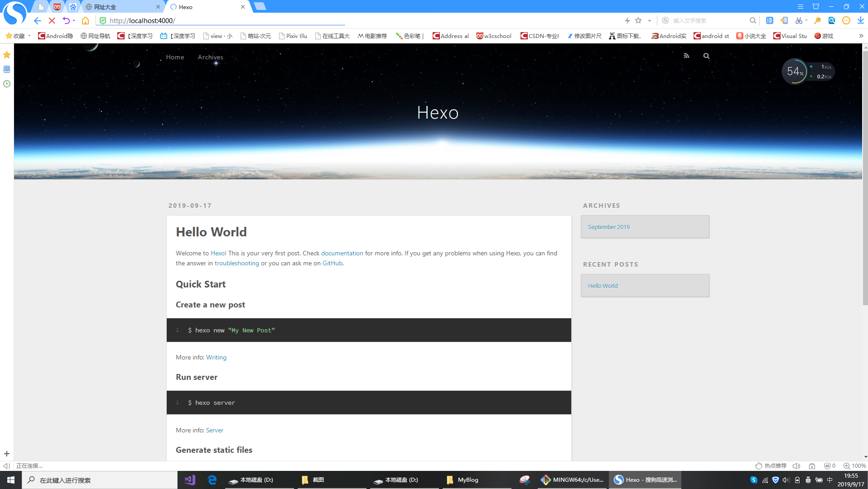Switch to the Hexo browser tab
This screenshot has height=489, width=868.
point(207,7)
